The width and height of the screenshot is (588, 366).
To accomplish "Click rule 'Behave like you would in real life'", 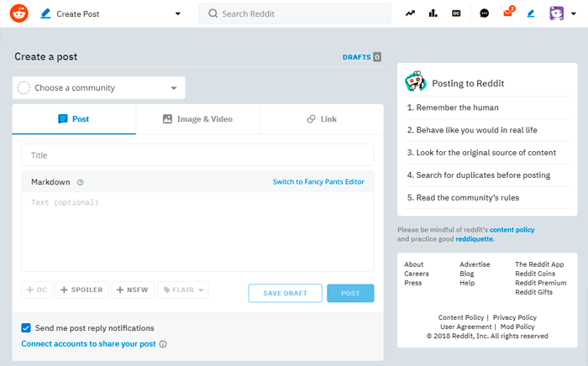I will click(476, 130).
